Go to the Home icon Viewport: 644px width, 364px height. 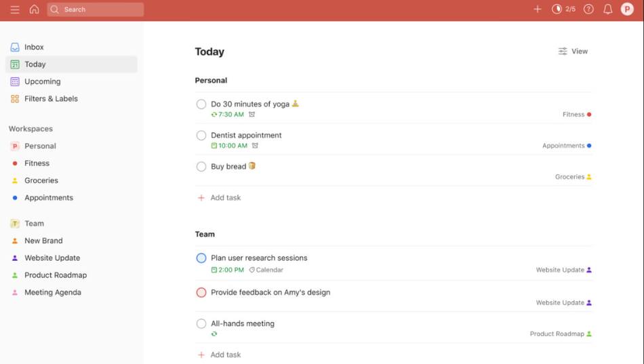(x=34, y=9)
